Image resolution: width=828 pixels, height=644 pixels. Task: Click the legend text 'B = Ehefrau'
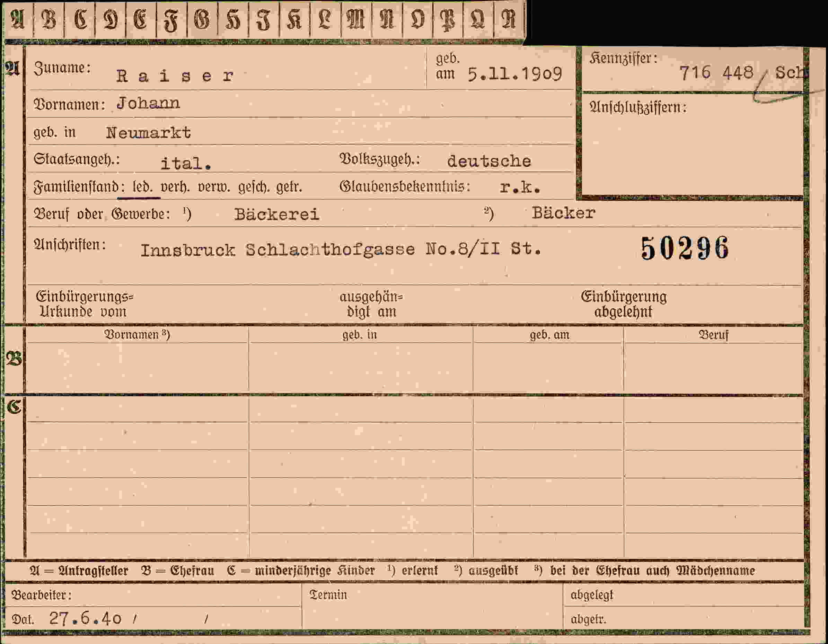[x=177, y=571]
